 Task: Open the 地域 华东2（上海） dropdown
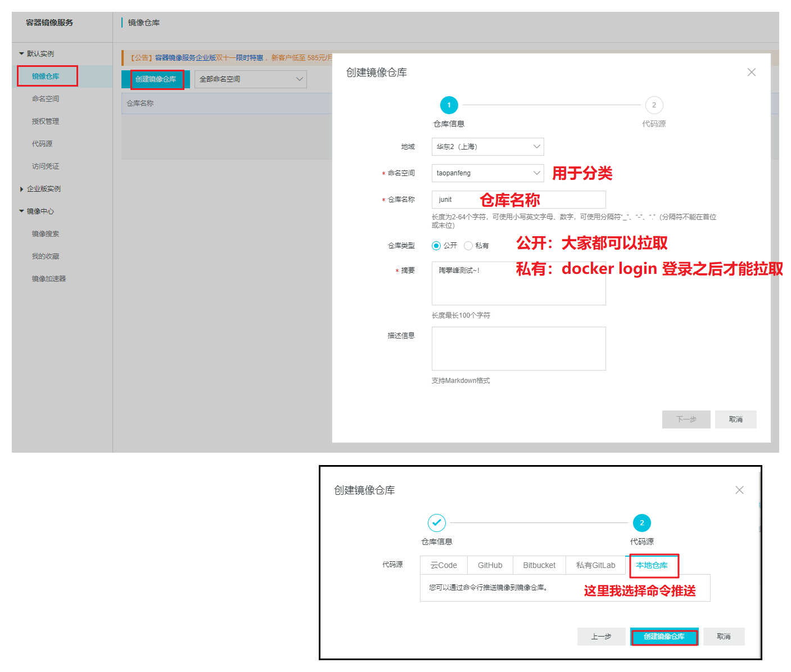click(488, 147)
